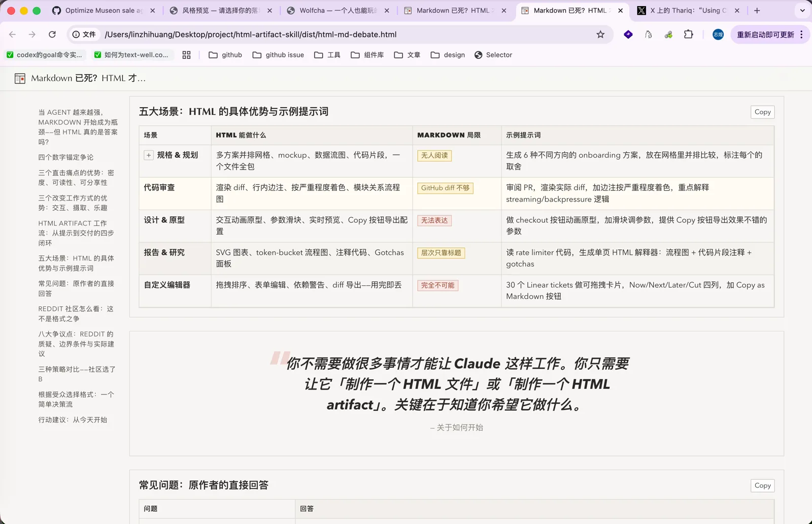Image resolution: width=812 pixels, height=524 pixels.
Task: Open the codex的goal命令 bookmark
Action: 44,55
